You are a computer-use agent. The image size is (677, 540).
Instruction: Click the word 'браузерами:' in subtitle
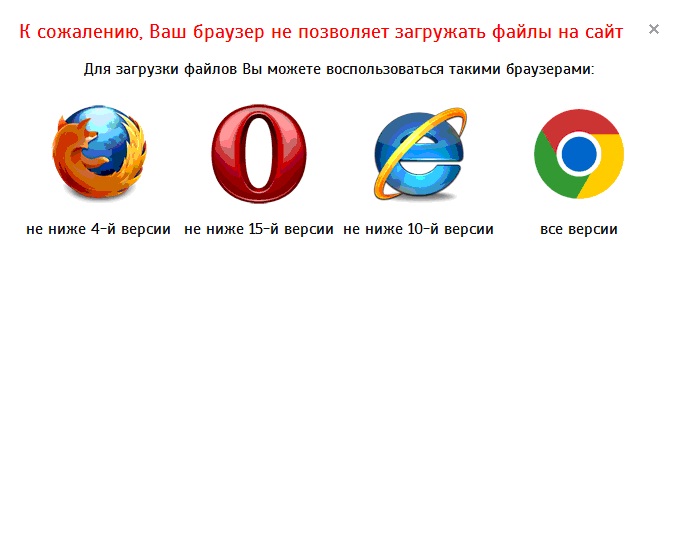tap(550, 69)
